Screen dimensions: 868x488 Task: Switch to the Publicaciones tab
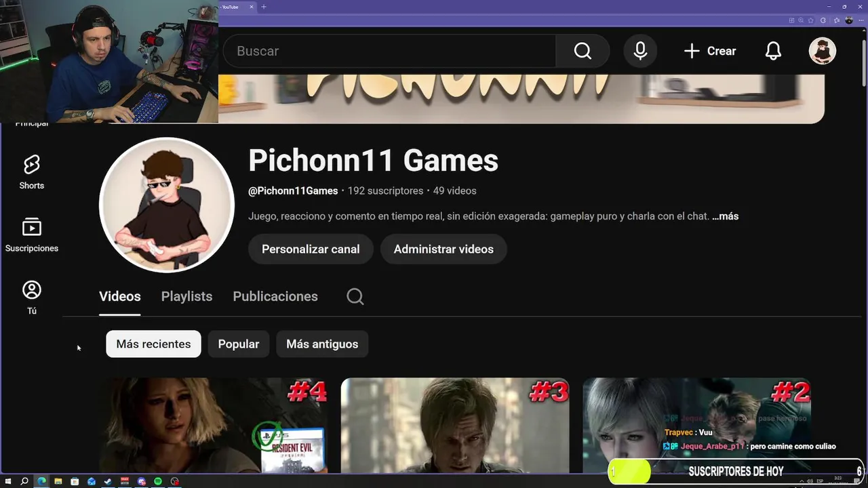coord(275,296)
